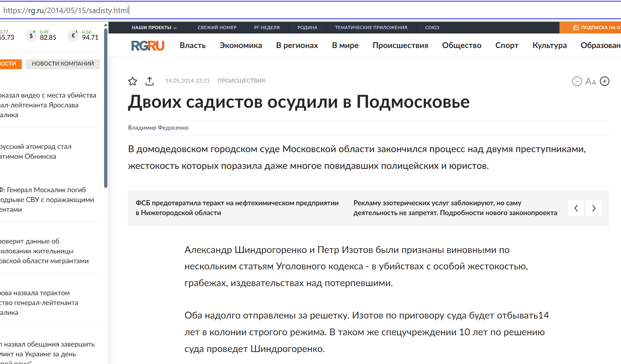
Task: Open the РГ-Неделя top link
Action: (267, 28)
